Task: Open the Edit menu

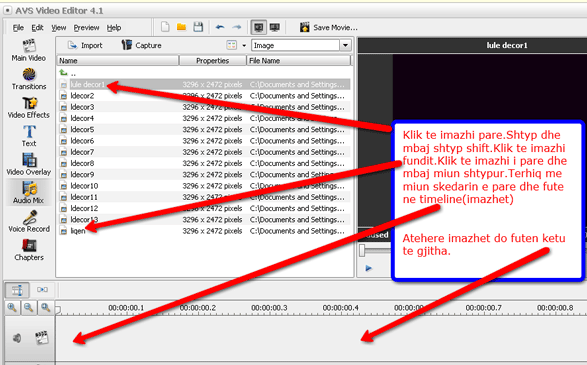Action: [37, 28]
